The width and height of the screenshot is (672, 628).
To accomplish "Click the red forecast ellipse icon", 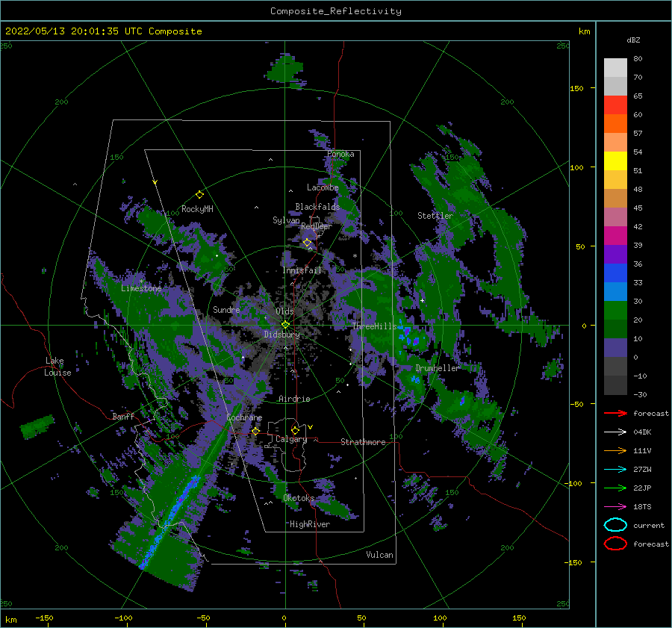I will pos(615,544).
